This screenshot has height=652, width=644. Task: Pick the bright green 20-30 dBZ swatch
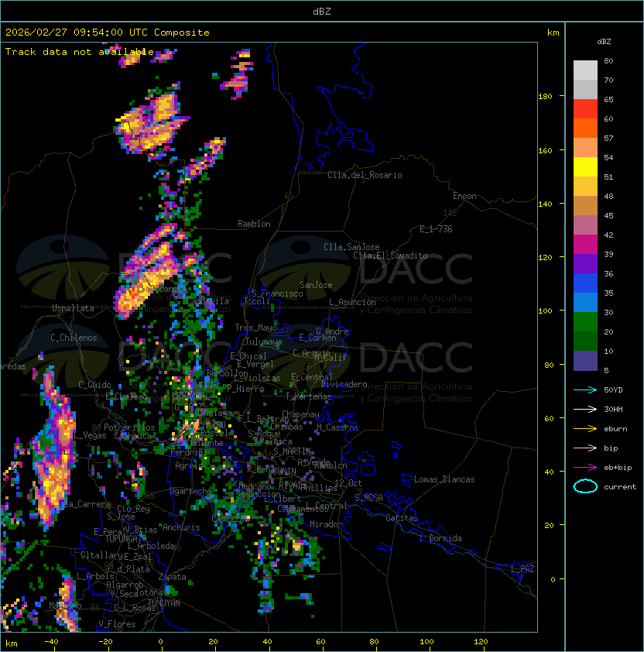(585, 322)
